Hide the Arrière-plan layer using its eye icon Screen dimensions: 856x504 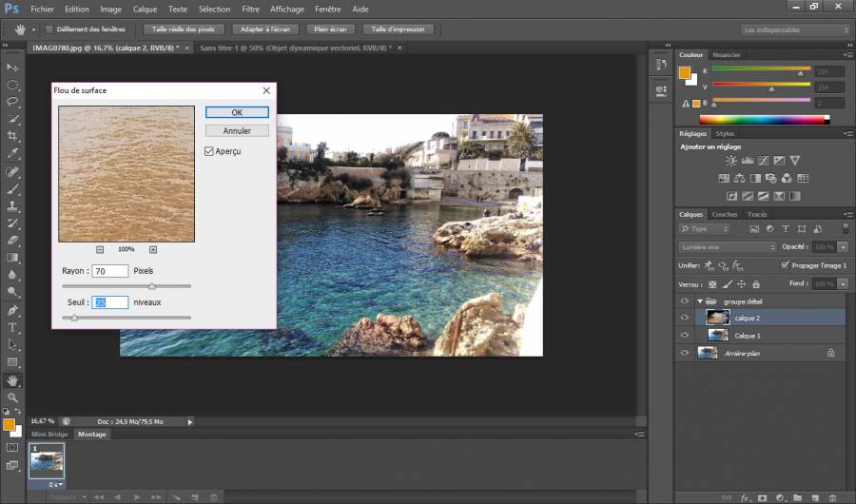point(684,353)
